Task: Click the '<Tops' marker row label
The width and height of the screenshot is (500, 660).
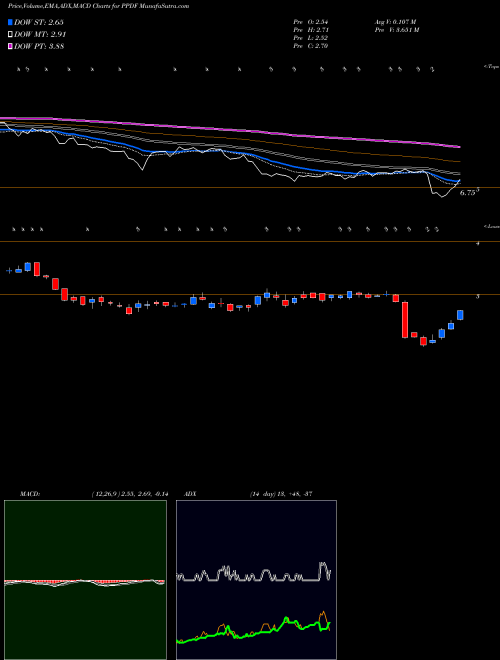Action: [x=492, y=67]
